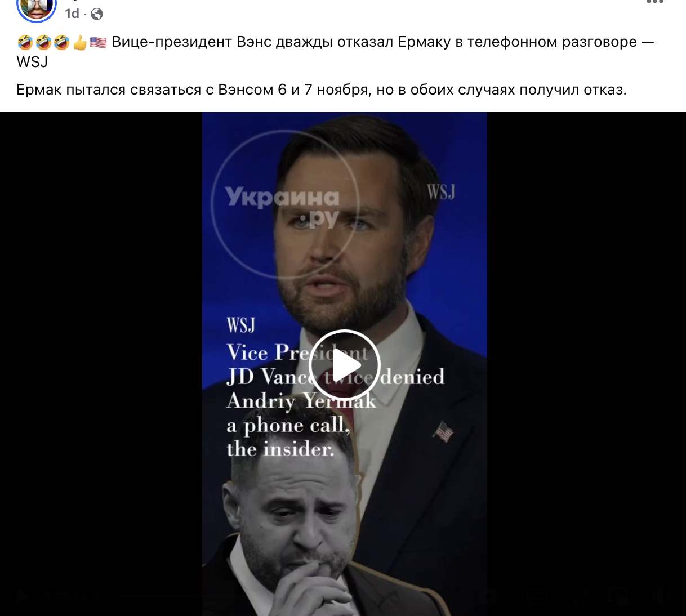The image size is (686, 616).
Task: Click the faint picture-in-picture icon in the video controls
Action: pyautogui.click(x=618, y=597)
